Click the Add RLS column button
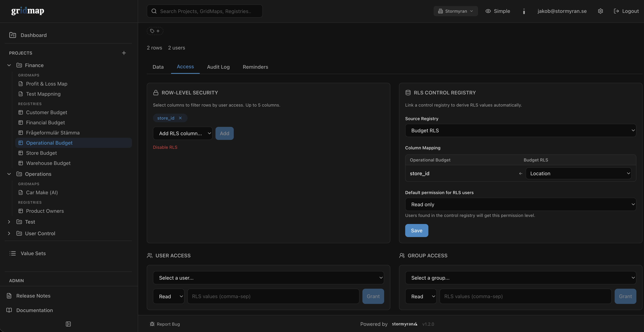Viewport: 644px width, 332px height. point(225,133)
